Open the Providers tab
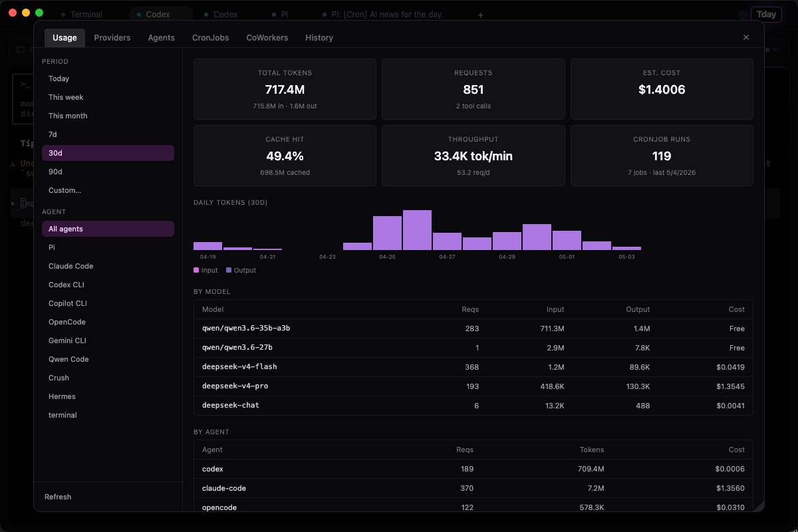Screen dimensions: 798x532 [112, 38]
